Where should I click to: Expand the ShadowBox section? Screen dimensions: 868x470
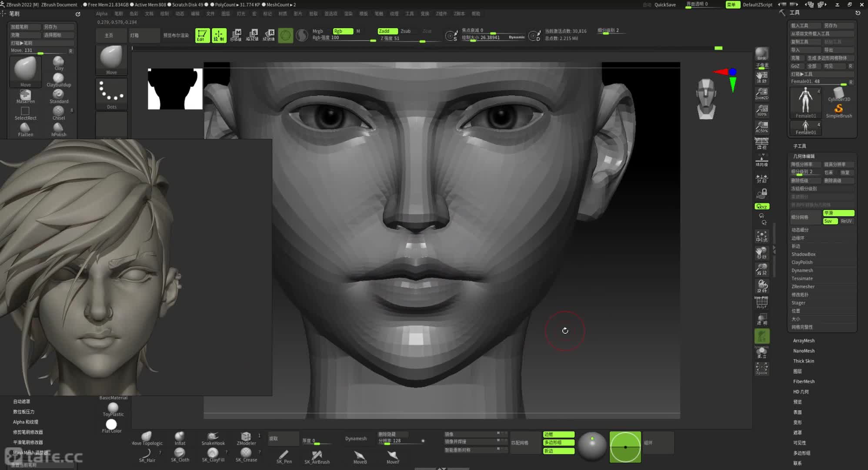pos(803,254)
